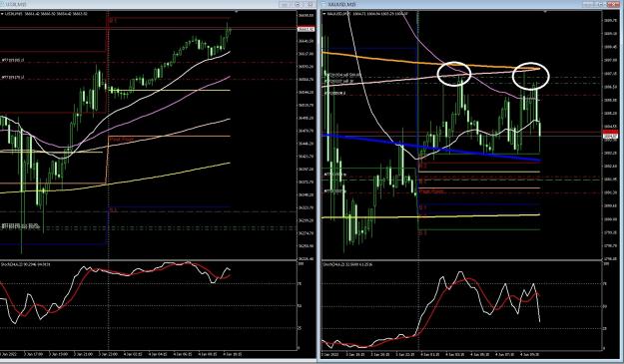Click the US30 chart title text
Image resolution: width=624 pixels, height=364 pixels.
point(16,4)
